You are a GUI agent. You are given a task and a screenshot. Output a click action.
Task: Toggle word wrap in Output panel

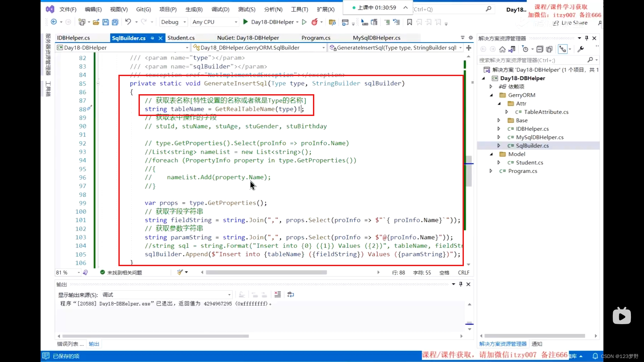(x=290, y=294)
